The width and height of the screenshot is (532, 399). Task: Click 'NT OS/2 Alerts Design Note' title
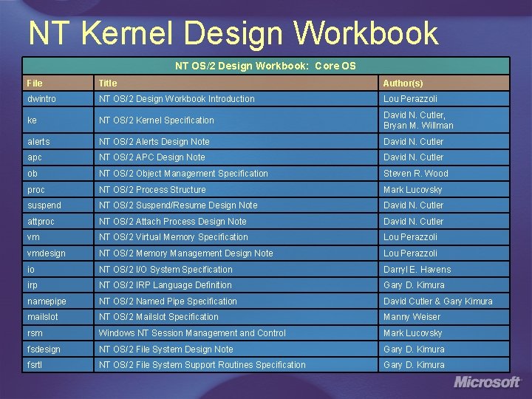(154, 141)
